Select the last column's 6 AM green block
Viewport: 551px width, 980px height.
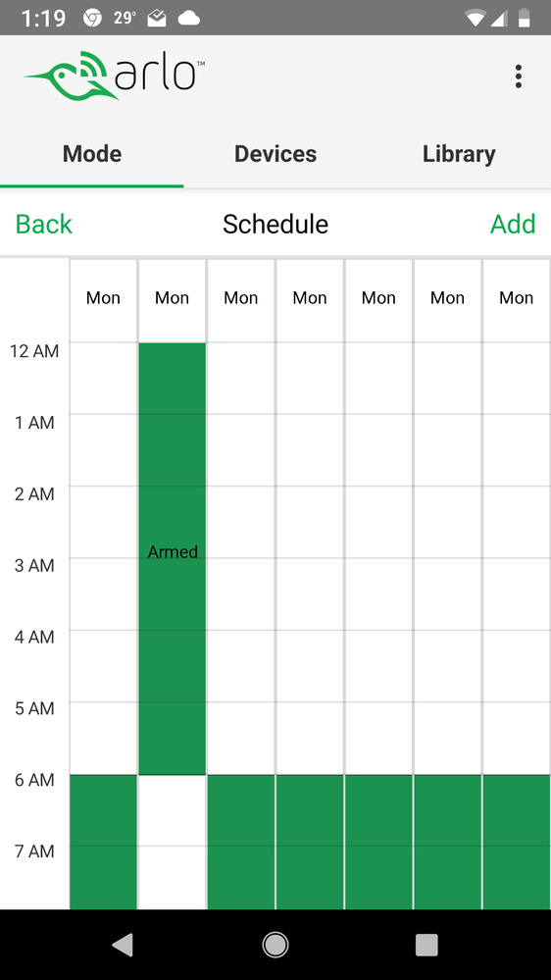[x=517, y=842]
